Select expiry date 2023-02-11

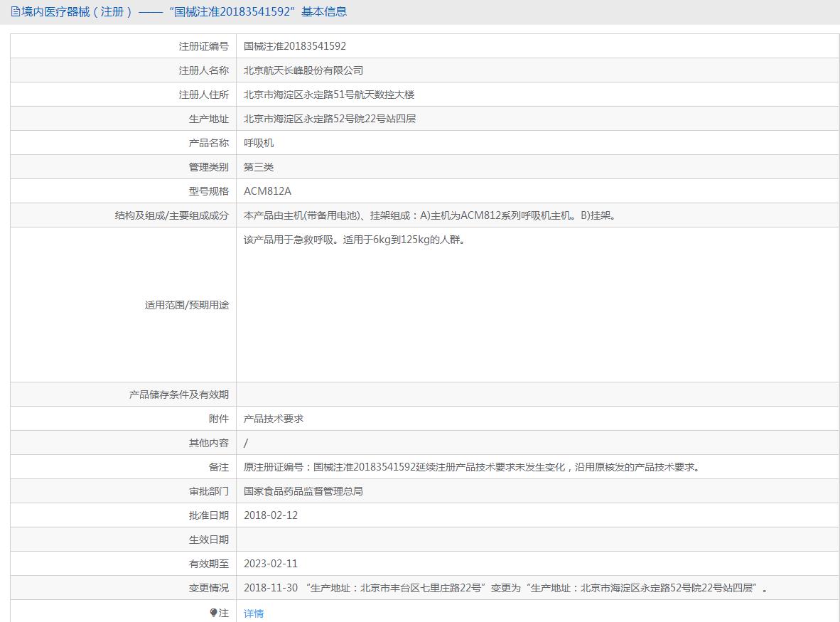pos(271,564)
